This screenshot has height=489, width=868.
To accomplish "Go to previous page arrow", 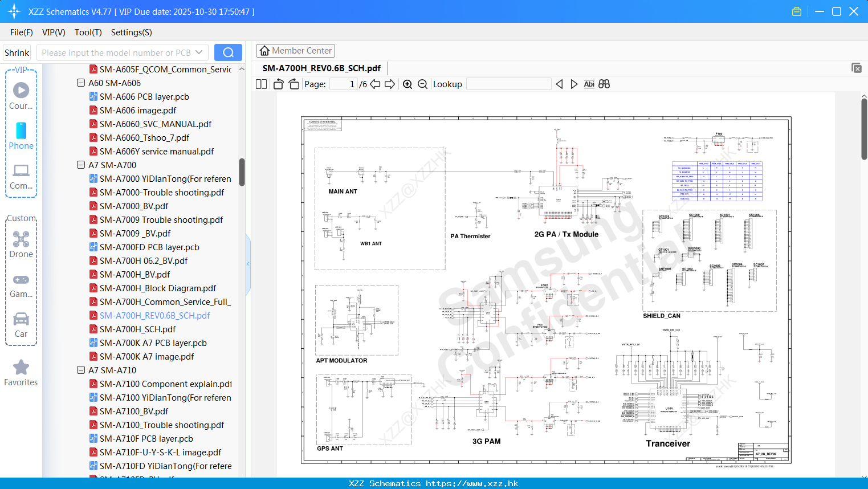I will coord(375,84).
